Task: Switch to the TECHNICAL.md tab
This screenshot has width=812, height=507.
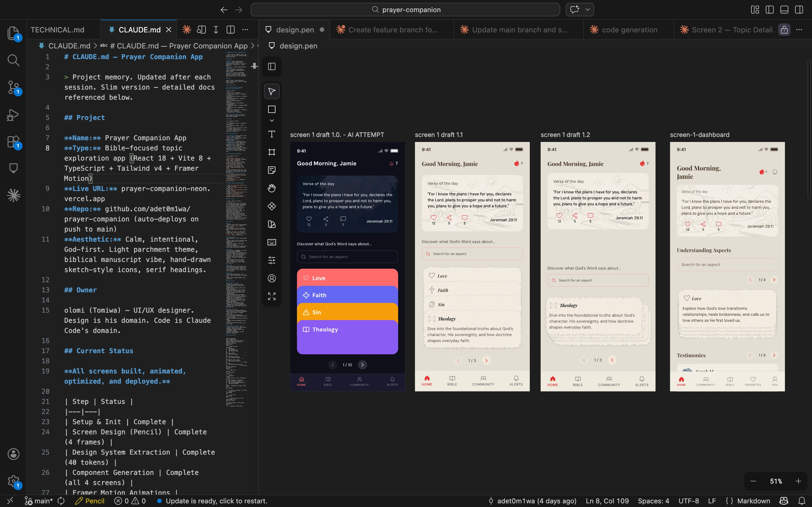Action: click(x=58, y=30)
